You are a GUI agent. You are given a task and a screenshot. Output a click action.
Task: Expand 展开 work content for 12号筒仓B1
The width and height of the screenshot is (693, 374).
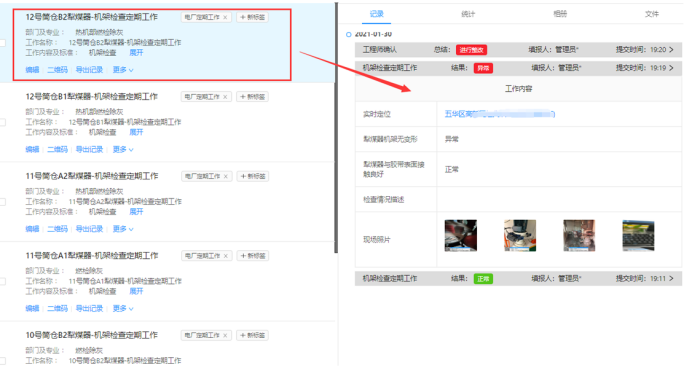pyautogui.click(x=136, y=132)
